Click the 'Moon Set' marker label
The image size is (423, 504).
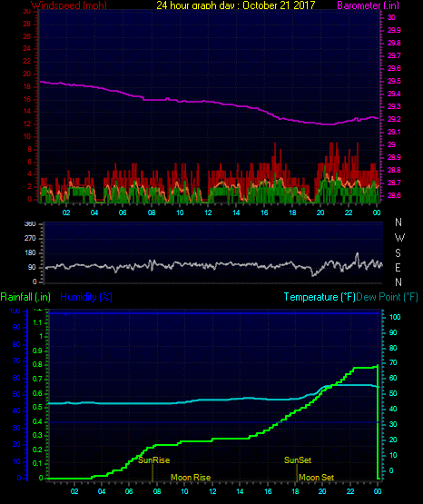coord(317,478)
